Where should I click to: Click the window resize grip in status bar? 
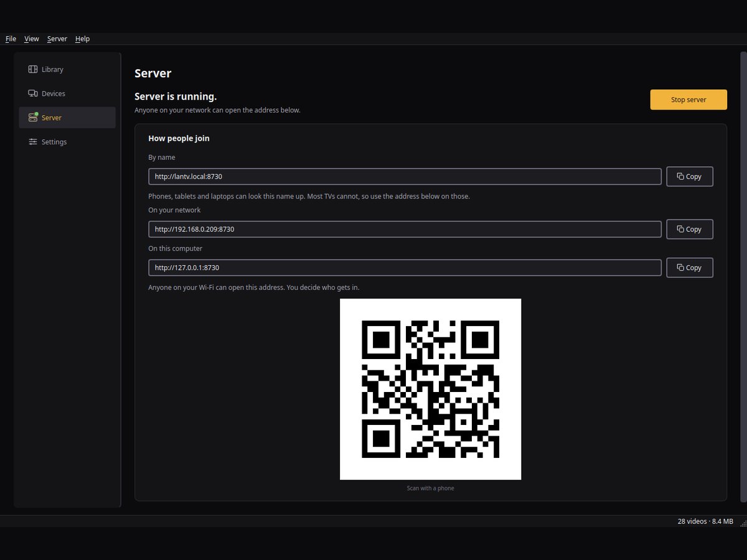(x=742, y=523)
